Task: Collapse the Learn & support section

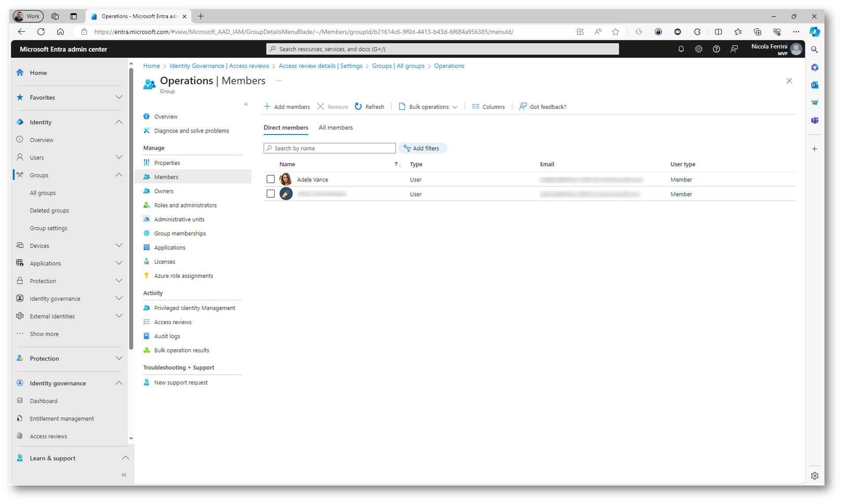Action: point(125,458)
